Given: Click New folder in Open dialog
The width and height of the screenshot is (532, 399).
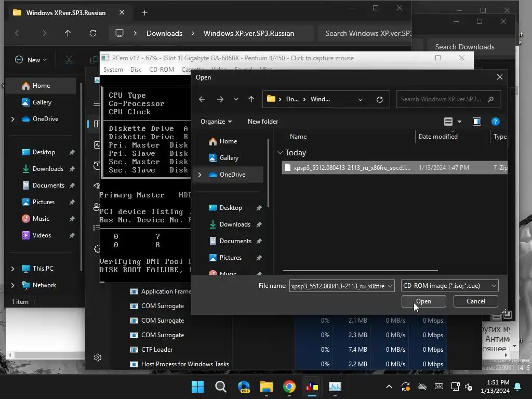Looking at the screenshot, I should [x=262, y=122].
